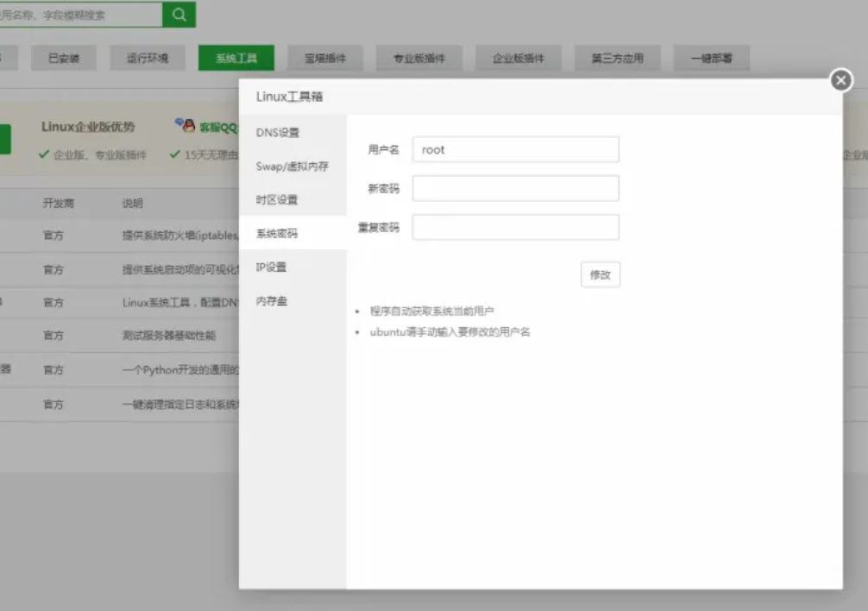Click 一键清理指定日志 description row
This screenshot has height=611, width=868.
tap(180, 405)
